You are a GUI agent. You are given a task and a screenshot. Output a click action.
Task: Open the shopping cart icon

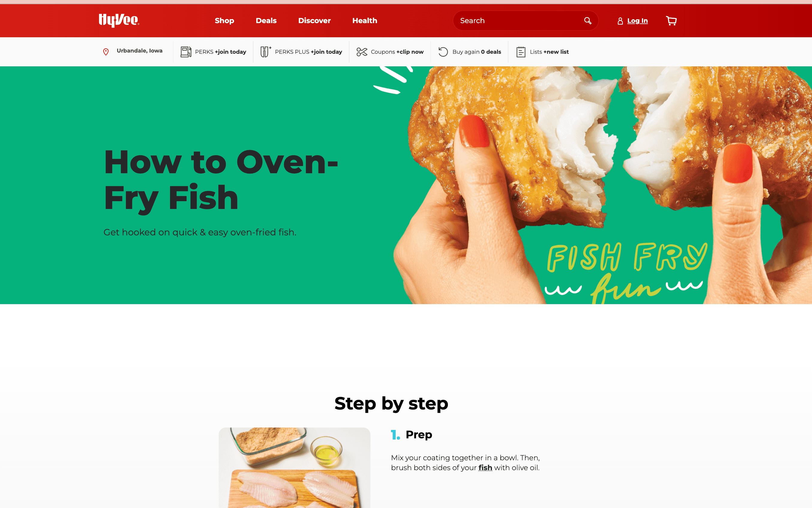click(x=671, y=21)
